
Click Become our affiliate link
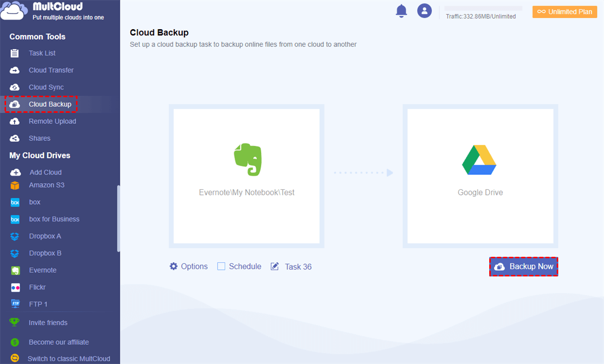[x=59, y=342]
